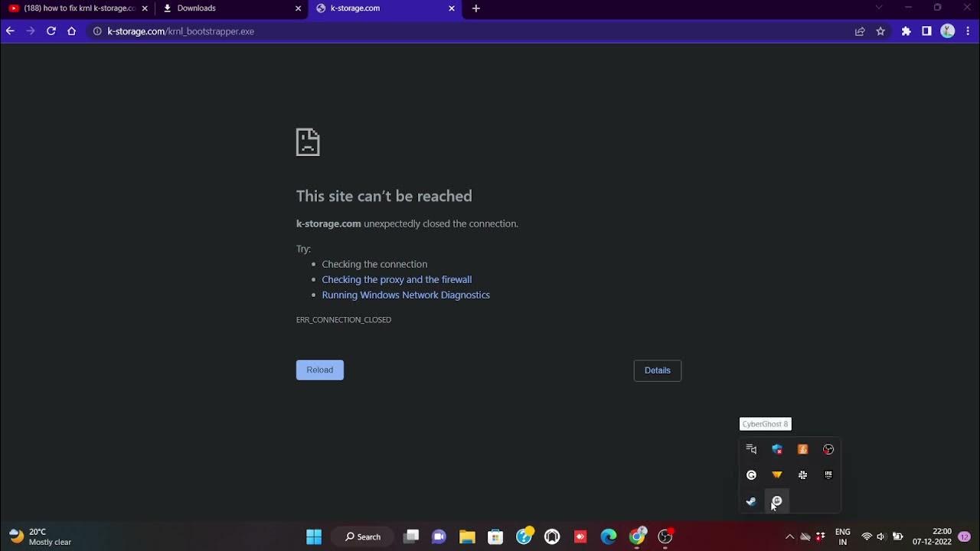980x551 pixels.
Task: Open weather widget Mostly clear
Action: coord(41,536)
